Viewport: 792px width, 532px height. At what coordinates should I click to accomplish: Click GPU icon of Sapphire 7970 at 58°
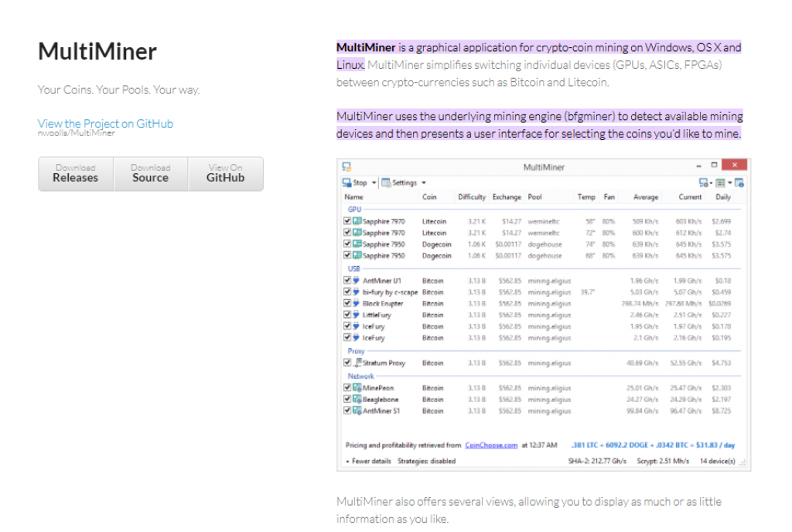click(357, 221)
